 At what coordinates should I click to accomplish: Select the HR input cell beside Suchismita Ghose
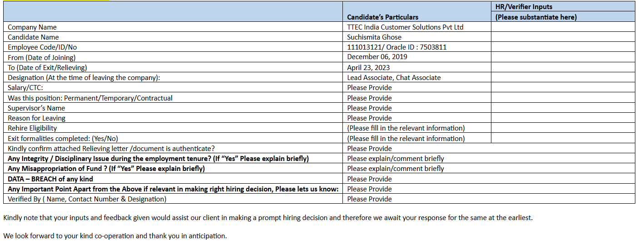click(x=563, y=37)
